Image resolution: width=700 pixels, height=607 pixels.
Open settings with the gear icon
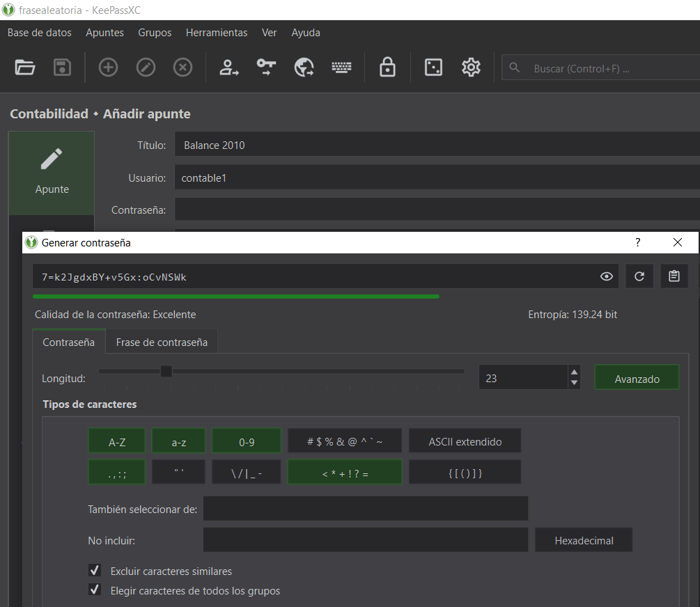pyautogui.click(x=472, y=68)
